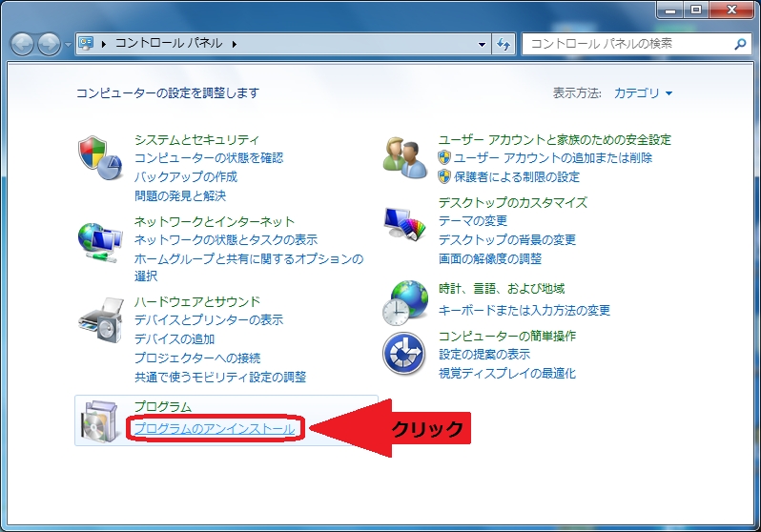Open テーマの変更 link

tap(473, 221)
